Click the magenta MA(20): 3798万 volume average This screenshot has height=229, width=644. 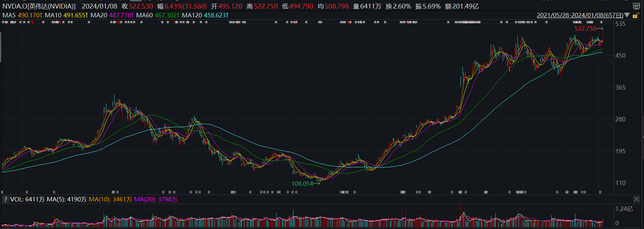tap(156, 199)
